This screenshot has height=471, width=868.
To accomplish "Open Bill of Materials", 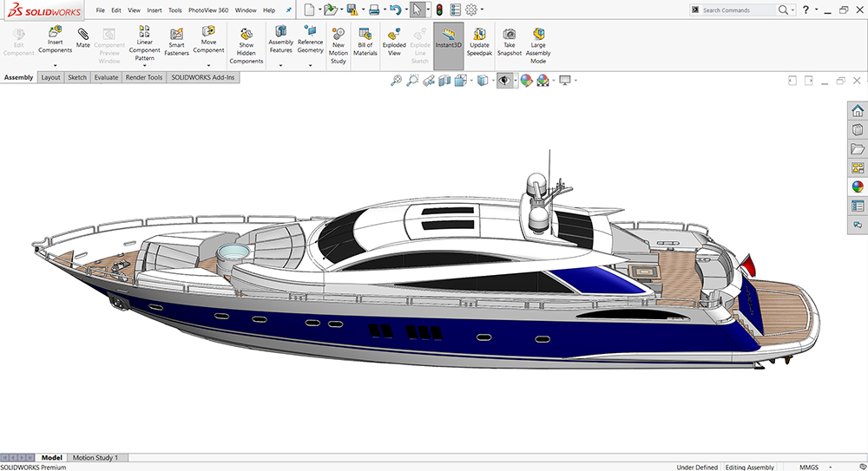I will 365,42.
